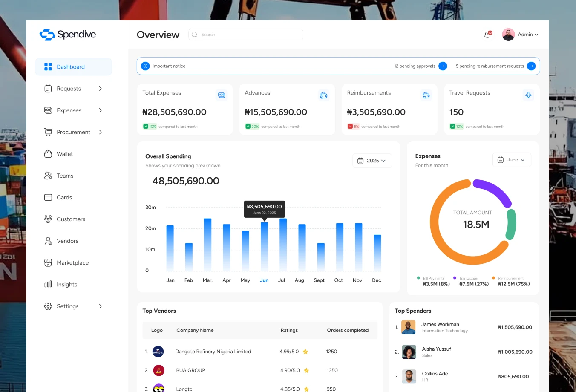The height and width of the screenshot is (392, 576).
Task: Click the Important notice info icon
Action: pos(145,66)
